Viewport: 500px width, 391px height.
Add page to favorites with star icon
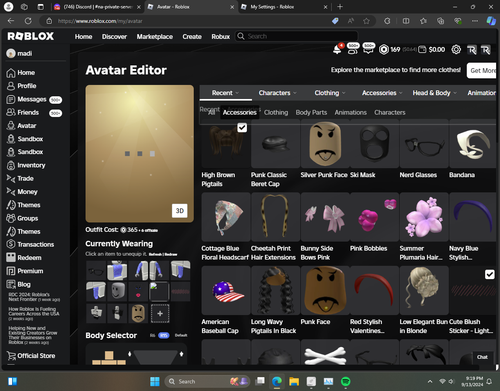366,21
